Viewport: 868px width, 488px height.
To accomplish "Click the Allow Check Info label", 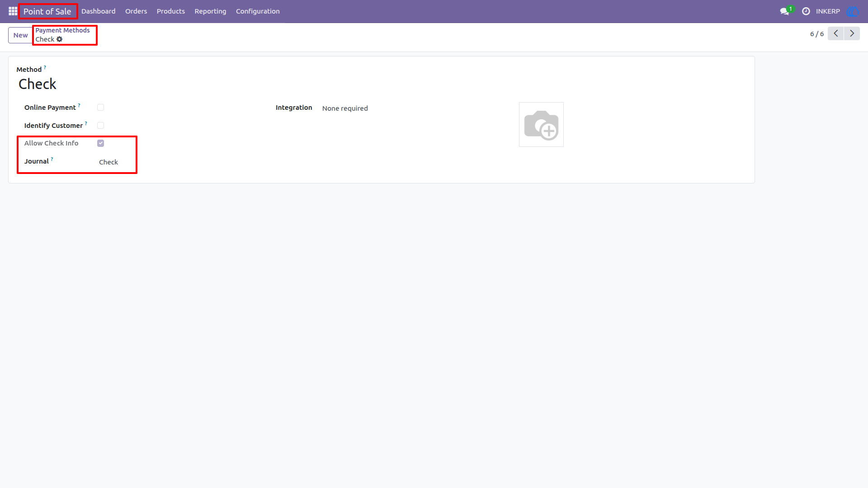I will click(51, 143).
